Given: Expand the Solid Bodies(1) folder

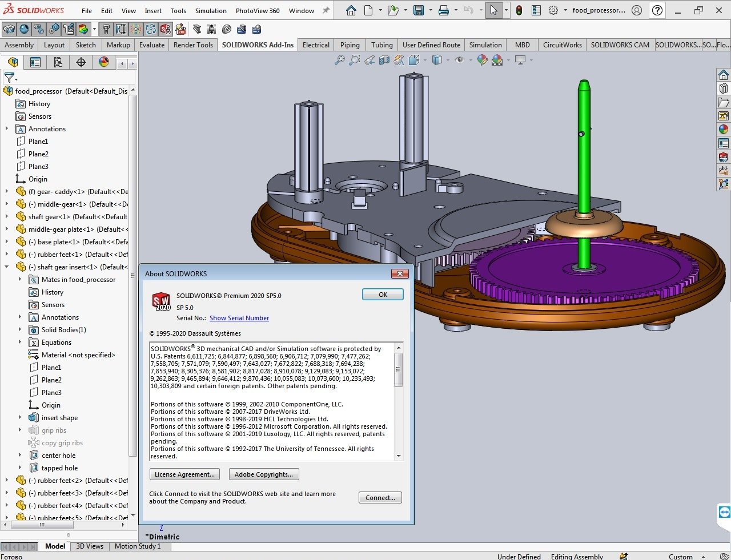Looking at the screenshot, I should pyautogui.click(x=20, y=329).
